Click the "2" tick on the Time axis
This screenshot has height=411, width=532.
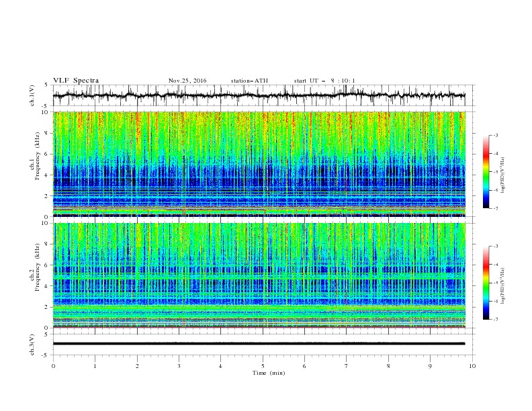137,366
